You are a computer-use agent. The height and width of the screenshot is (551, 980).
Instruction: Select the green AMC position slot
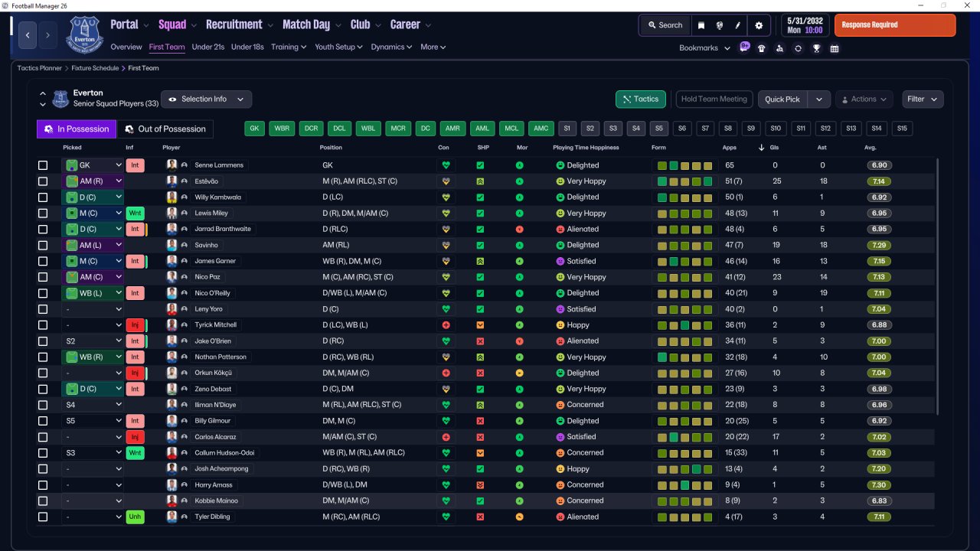coord(541,129)
